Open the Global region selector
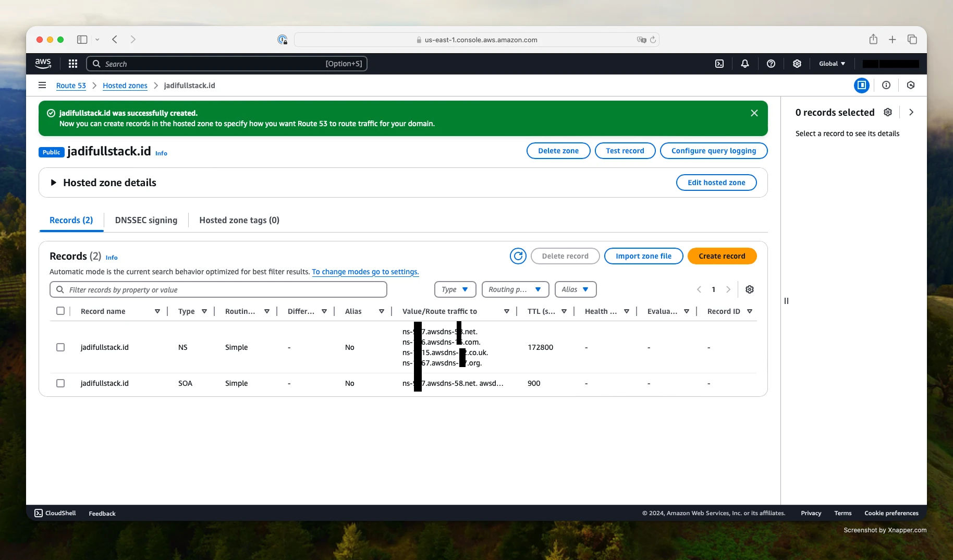 click(x=832, y=64)
